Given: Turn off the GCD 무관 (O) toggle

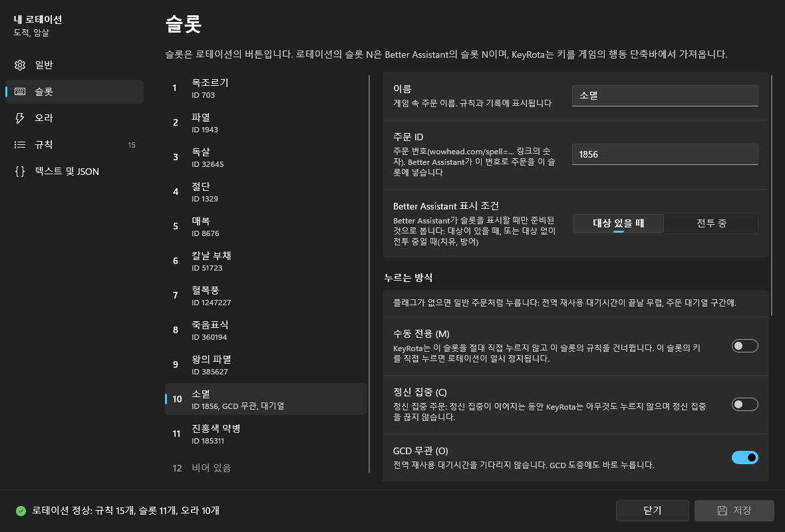Looking at the screenshot, I should (744, 458).
